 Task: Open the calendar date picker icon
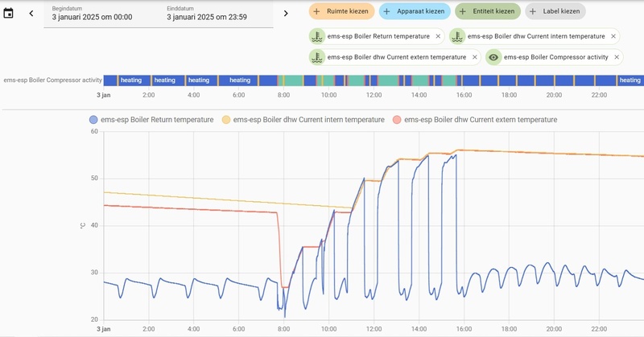click(9, 13)
